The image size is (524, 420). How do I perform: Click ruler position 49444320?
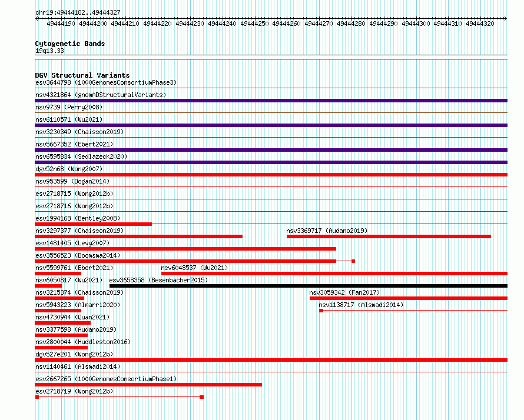coord(480,24)
